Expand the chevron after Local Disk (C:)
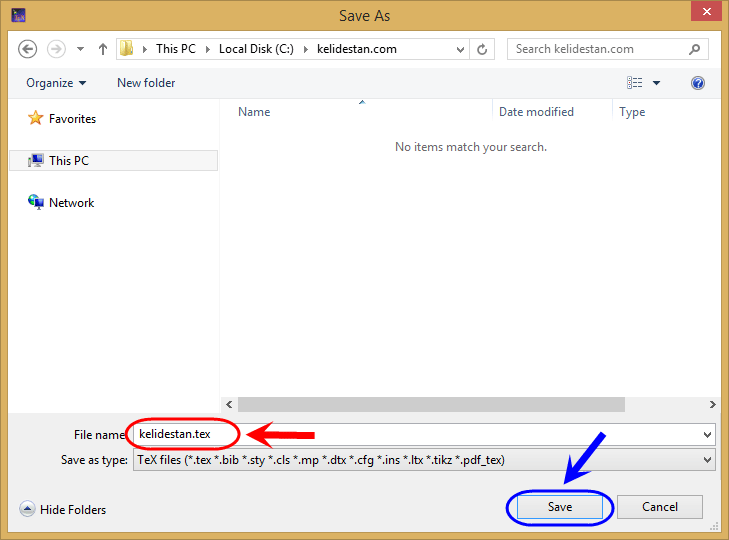Screen dimensions: 729x540 click(306, 49)
